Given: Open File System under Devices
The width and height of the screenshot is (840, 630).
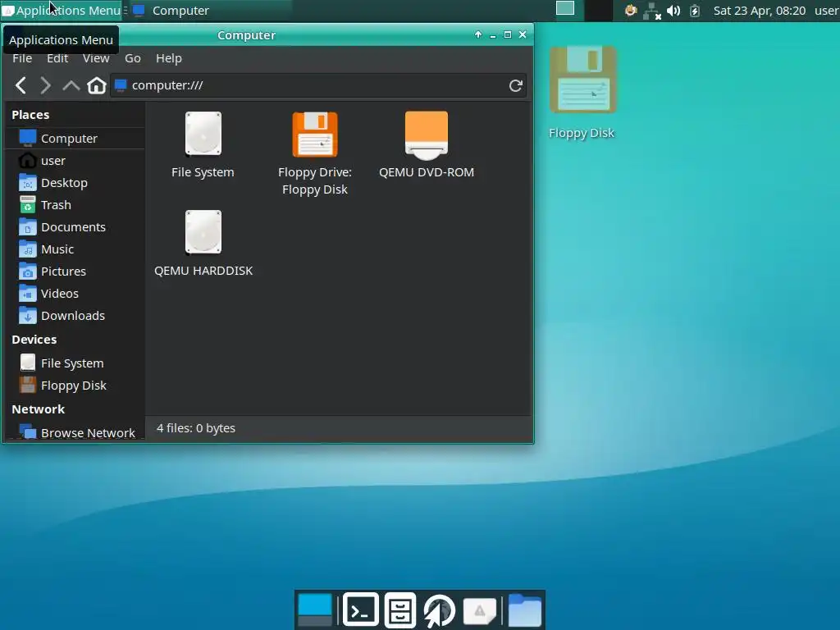Looking at the screenshot, I should click(x=75, y=363).
